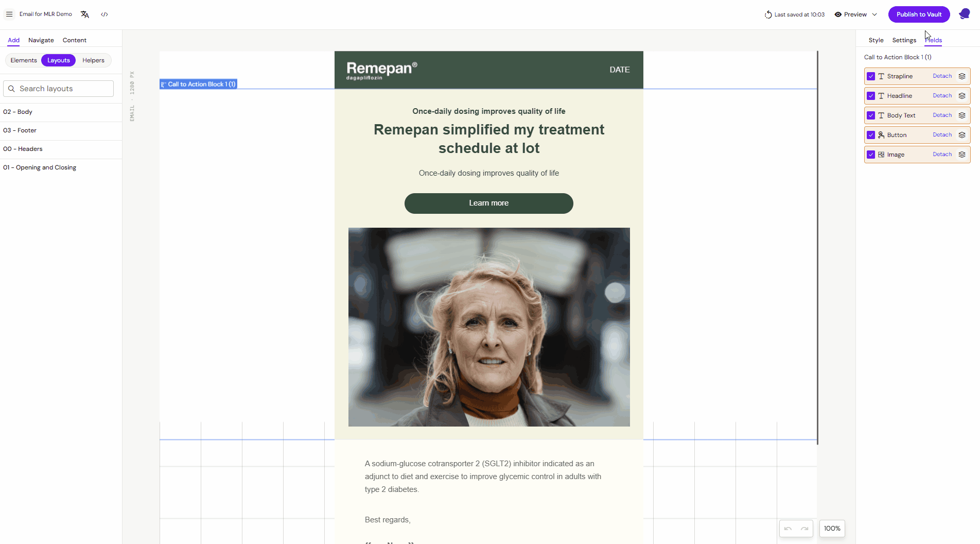Detach the Headline field
Viewport: 980px width, 544px height.
pyautogui.click(x=942, y=96)
